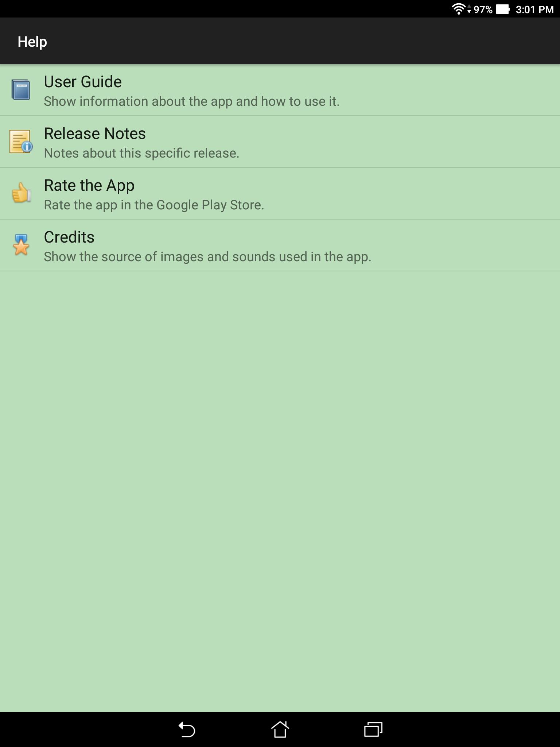Tap the thumbs-up Rate the App icon
Image resolution: width=560 pixels, height=747 pixels.
coord(21,193)
